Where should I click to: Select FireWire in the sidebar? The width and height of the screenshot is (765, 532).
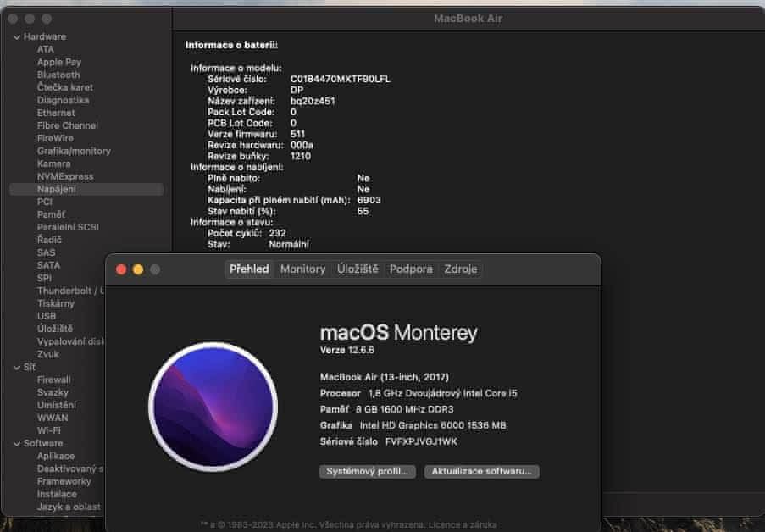pyautogui.click(x=55, y=138)
